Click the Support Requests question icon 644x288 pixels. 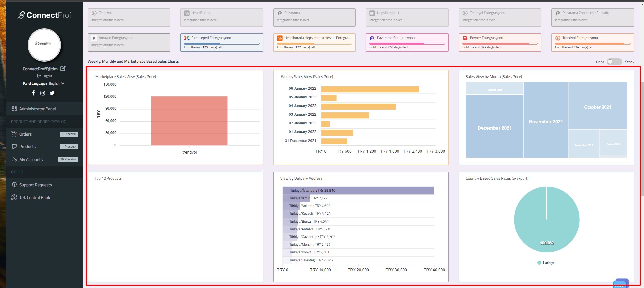pyautogui.click(x=14, y=185)
